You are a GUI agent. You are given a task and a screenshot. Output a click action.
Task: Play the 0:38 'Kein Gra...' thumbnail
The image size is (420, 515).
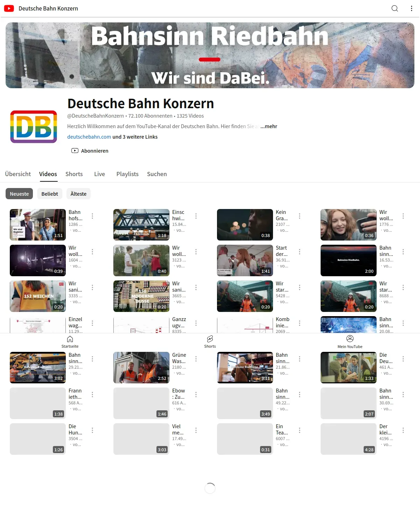245,225
